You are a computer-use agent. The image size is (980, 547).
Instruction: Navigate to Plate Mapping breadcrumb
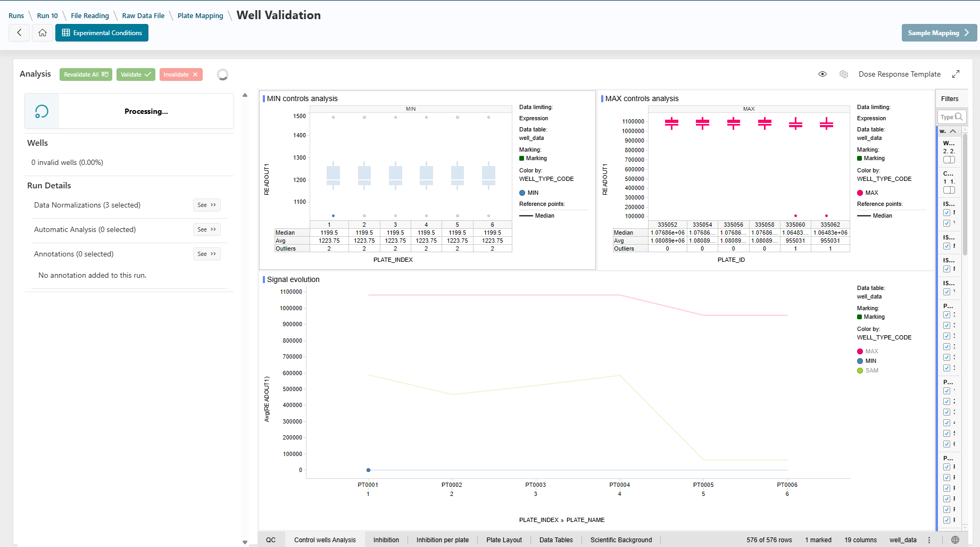201,15
